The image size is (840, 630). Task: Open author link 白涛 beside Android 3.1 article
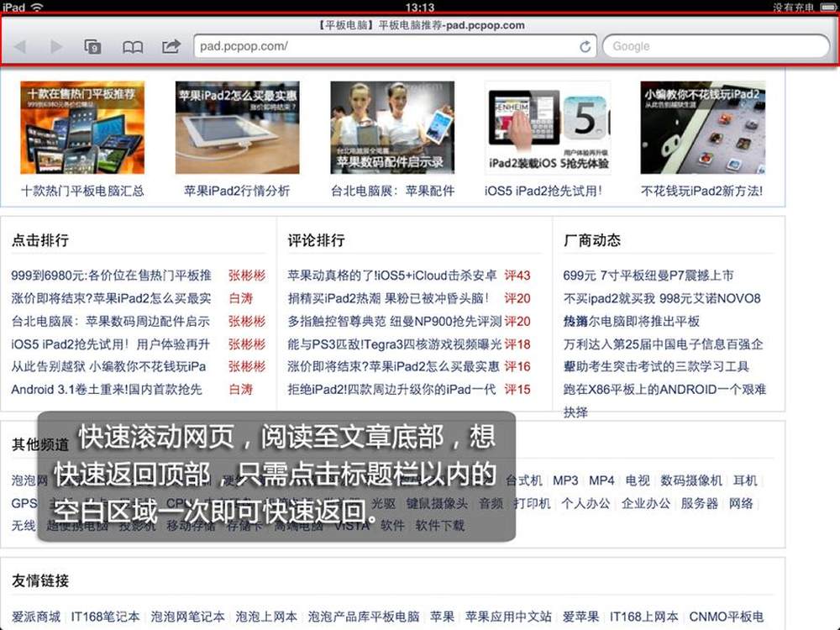(x=240, y=390)
